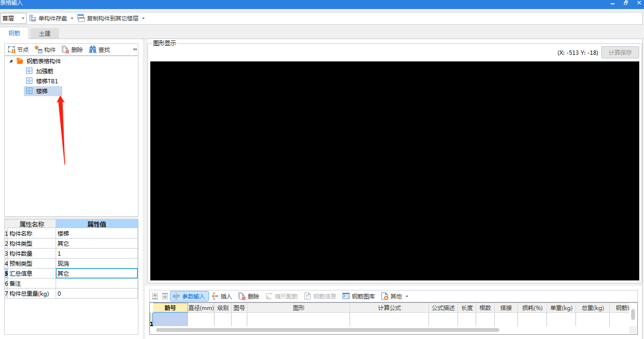
Task: Click 复制构件到其它楼层 icon
Action: tap(81, 19)
